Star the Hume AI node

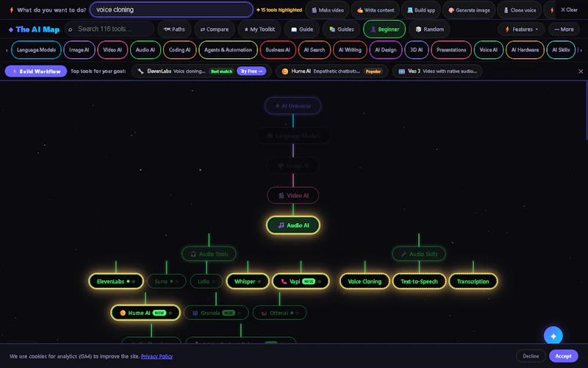(171, 313)
